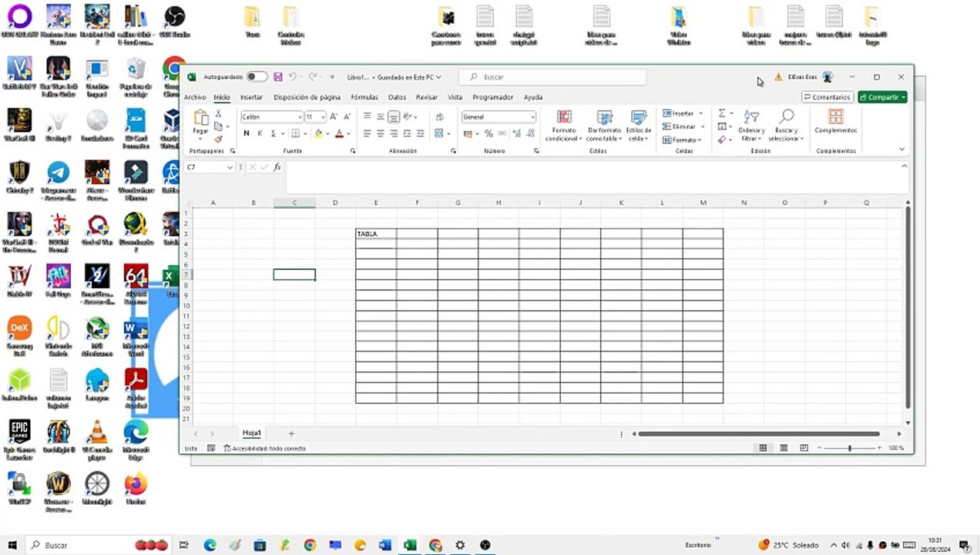Click the Comentarios button
Image resolution: width=980 pixels, height=555 pixels.
(x=827, y=97)
